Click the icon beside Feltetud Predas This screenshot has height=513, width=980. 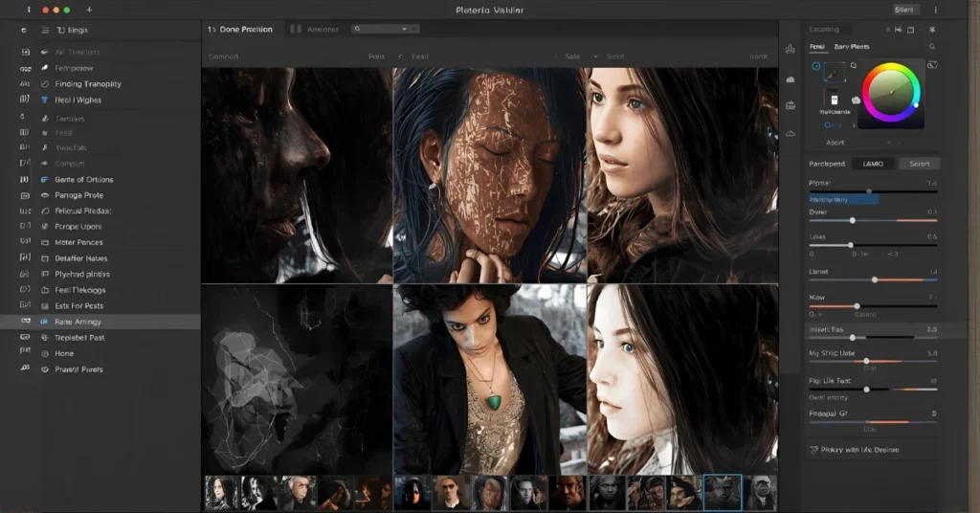tap(45, 212)
